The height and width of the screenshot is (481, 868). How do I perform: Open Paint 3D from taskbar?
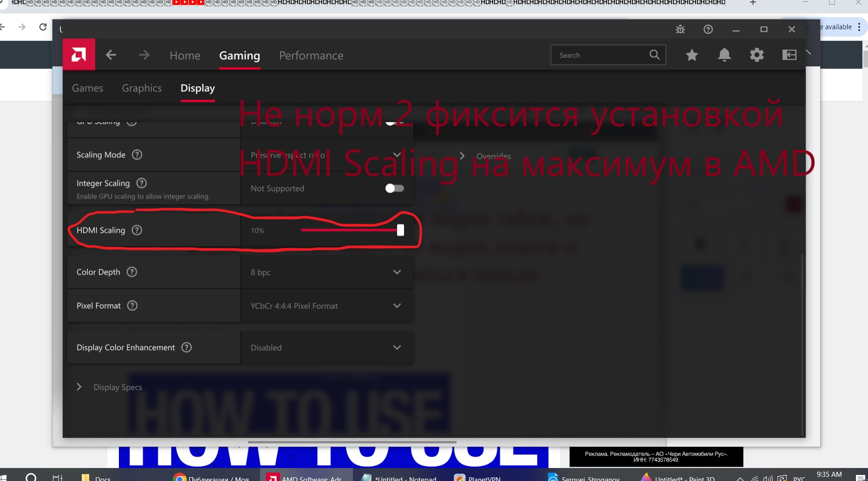pos(678,477)
